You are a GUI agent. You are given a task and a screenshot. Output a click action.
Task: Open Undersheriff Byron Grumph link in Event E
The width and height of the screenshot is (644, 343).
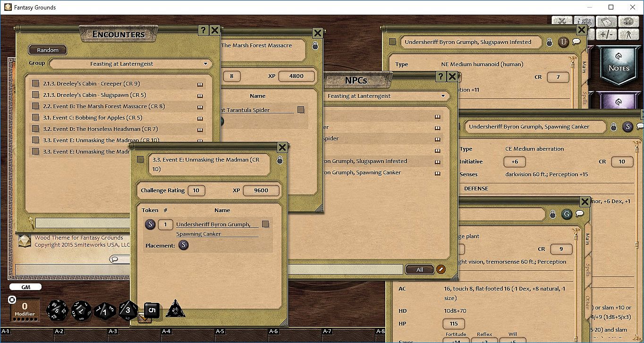pos(217,229)
